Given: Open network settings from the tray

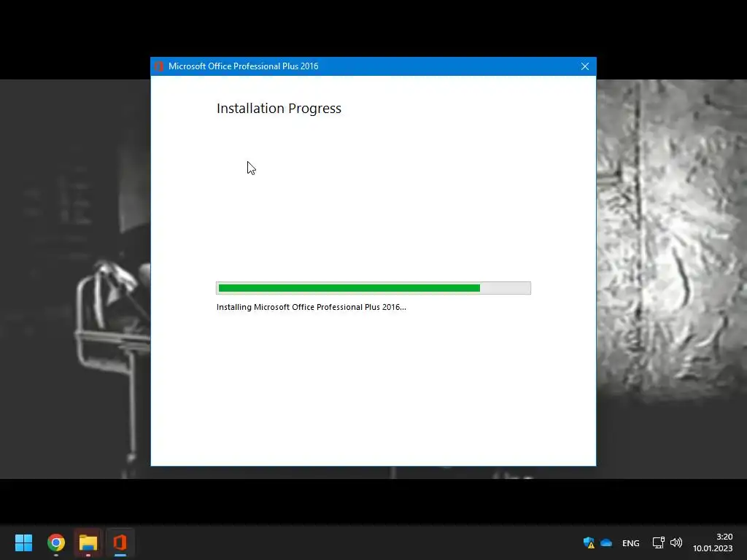Looking at the screenshot, I should click(x=659, y=542).
